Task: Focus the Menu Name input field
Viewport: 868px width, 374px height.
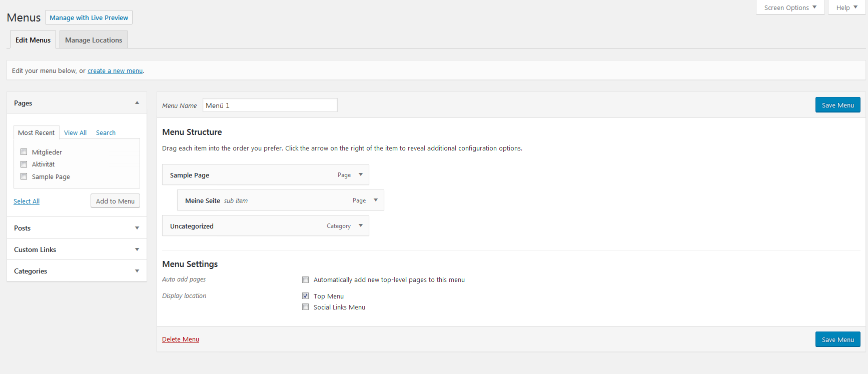Action: (x=270, y=105)
